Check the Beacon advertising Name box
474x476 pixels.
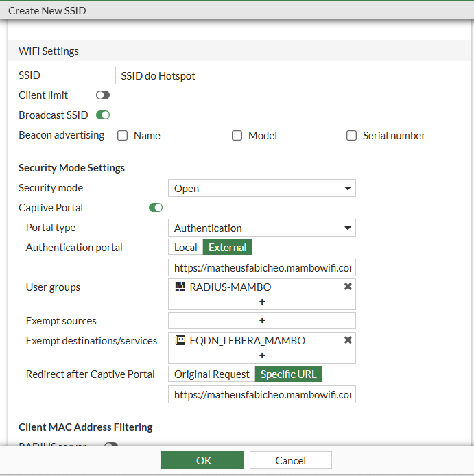pos(123,136)
